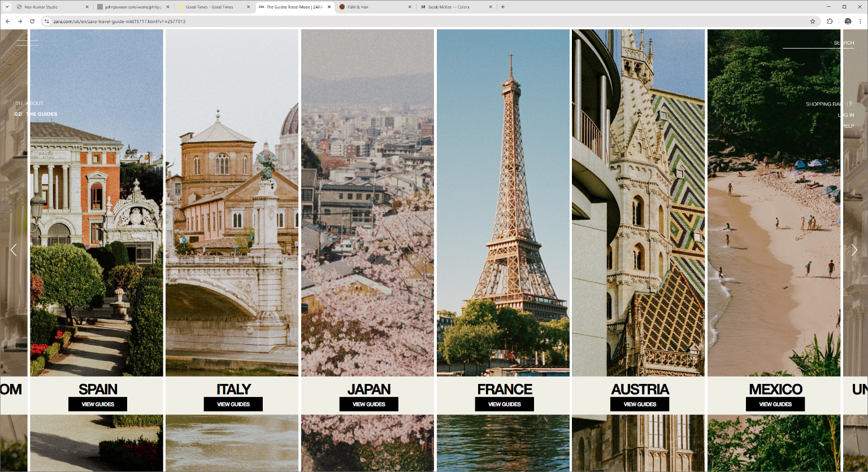
Task: Click the previous carousel arrow
Action: click(14, 250)
